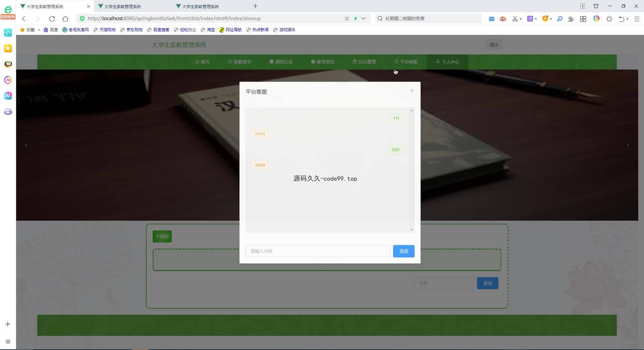The image size is (644, 350).
Task: Click the 查询 search button
Action: coord(488,283)
